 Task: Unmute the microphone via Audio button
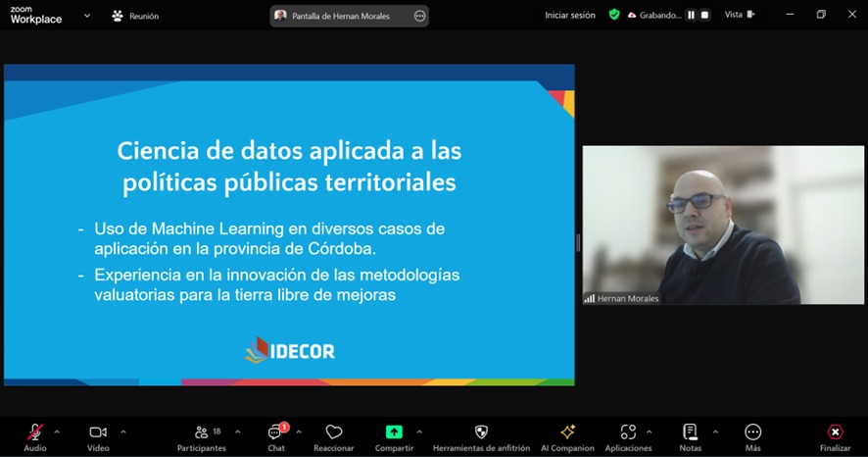click(35, 436)
